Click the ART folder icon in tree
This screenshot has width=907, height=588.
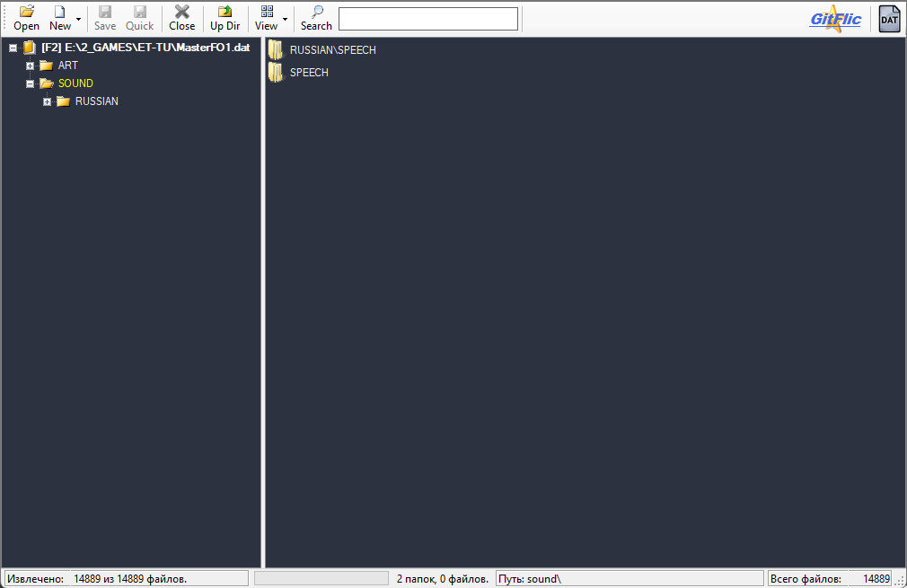[x=47, y=66]
